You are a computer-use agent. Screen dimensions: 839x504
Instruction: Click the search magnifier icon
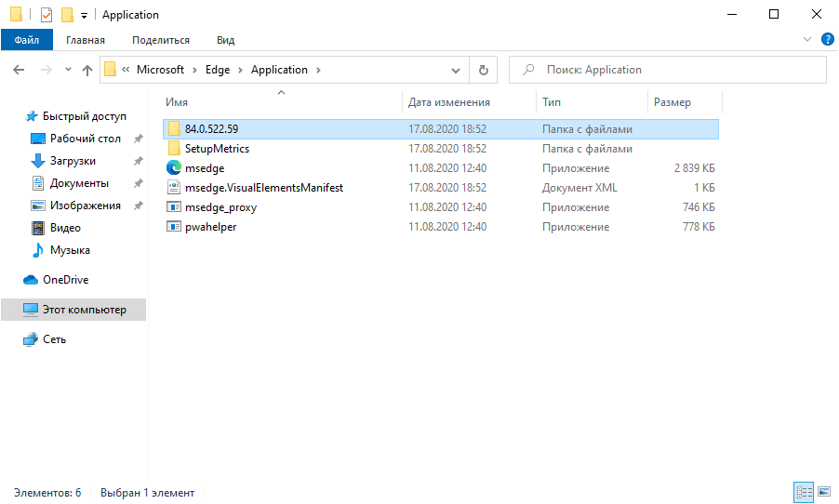pyautogui.click(x=528, y=70)
